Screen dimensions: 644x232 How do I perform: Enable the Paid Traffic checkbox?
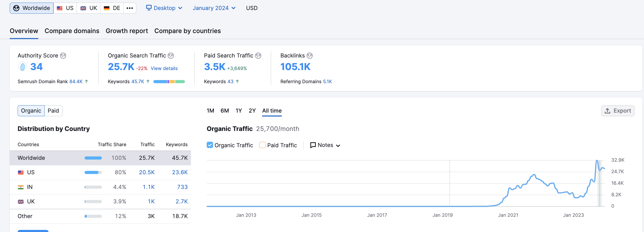(262, 145)
